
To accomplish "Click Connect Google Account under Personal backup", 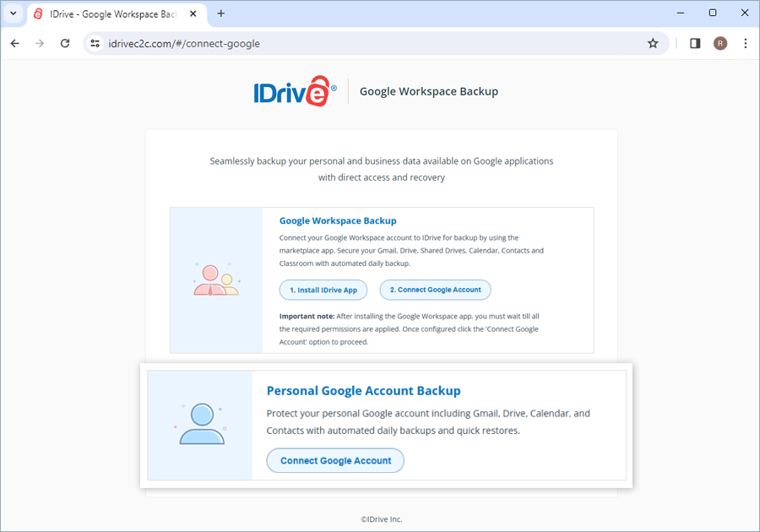I will click(x=335, y=461).
